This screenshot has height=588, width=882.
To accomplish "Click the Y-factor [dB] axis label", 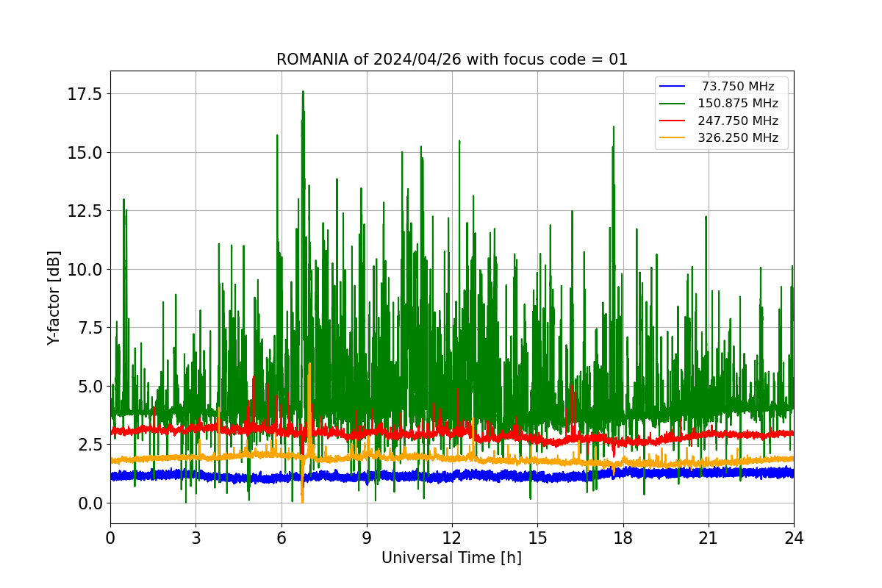I will [54, 298].
